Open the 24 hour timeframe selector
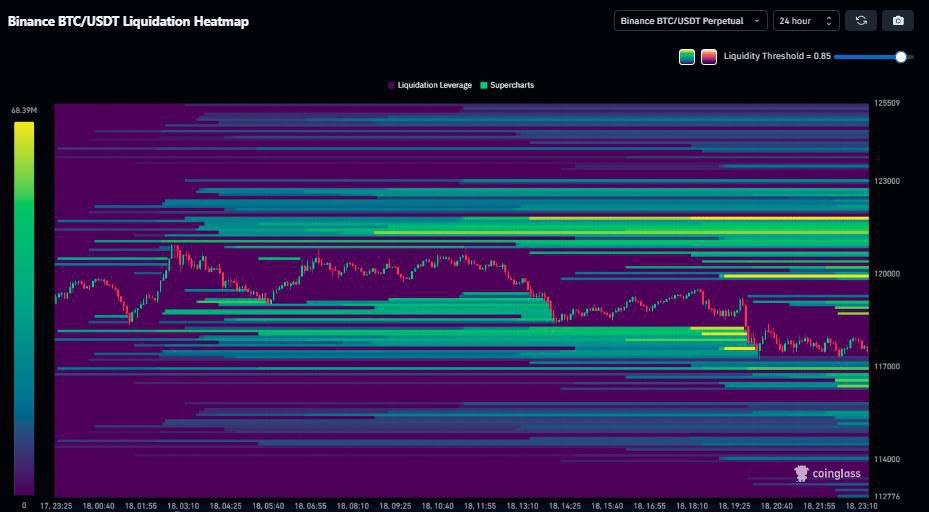929x512 pixels. pos(806,21)
